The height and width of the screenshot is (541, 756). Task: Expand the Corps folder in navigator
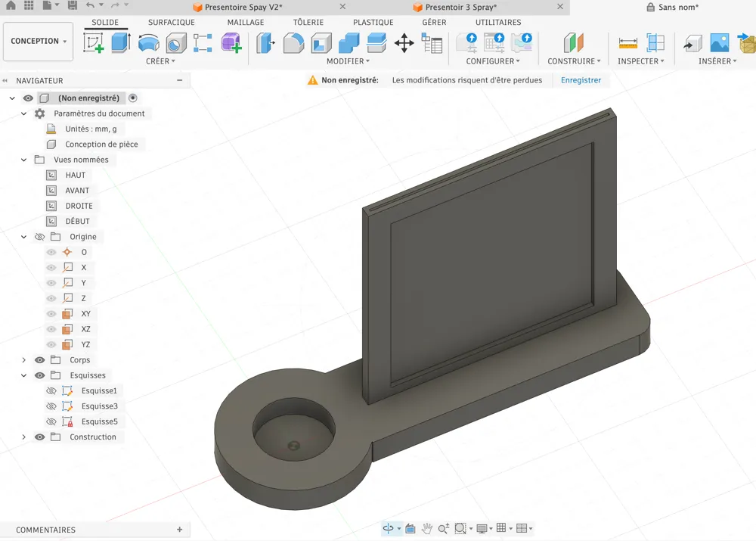click(x=23, y=360)
